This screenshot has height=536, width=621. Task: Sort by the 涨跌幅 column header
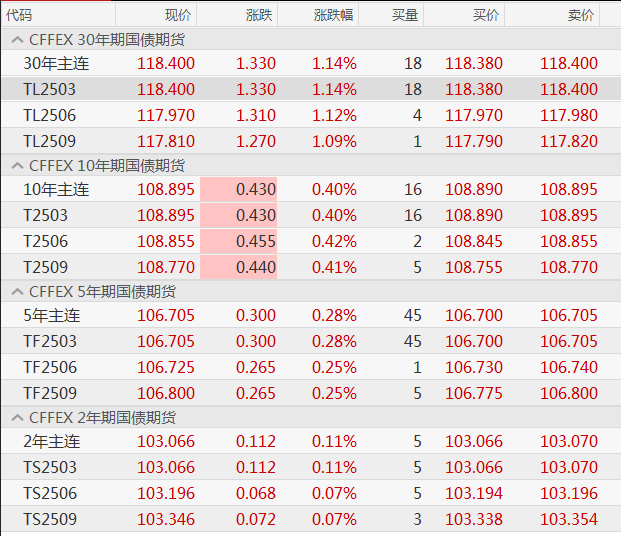[318, 15]
